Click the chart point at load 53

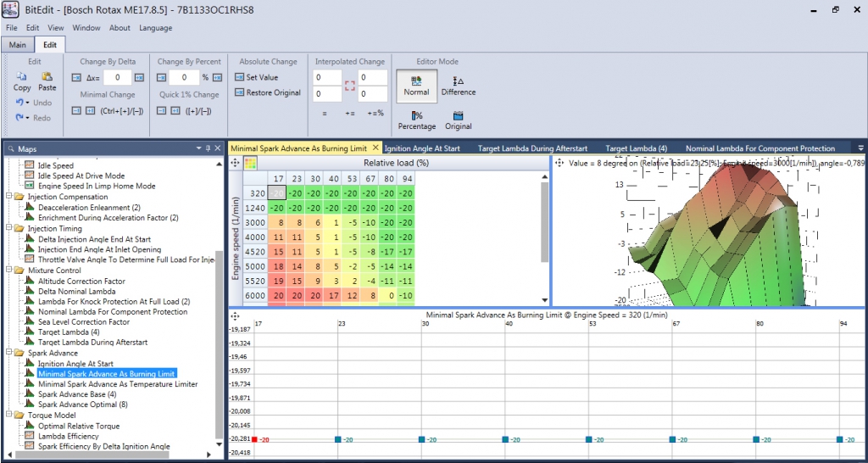[x=589, y=439]
